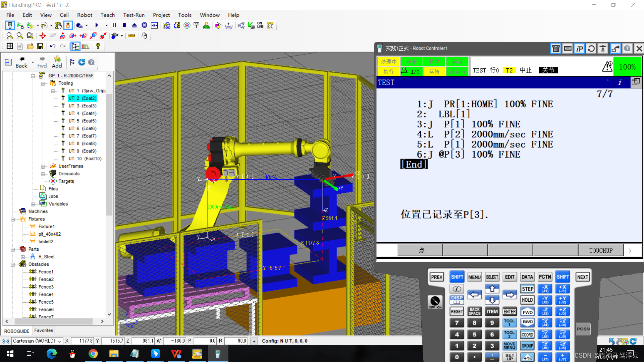Select Fence3 in Obstacles list
The height and width of the screenshot is (362, 644).
pos(46,287)
